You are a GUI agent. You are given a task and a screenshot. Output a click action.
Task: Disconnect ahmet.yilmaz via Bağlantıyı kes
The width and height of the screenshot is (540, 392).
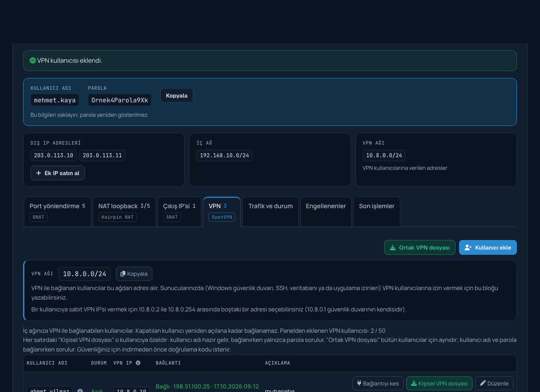tap(378, 383)
